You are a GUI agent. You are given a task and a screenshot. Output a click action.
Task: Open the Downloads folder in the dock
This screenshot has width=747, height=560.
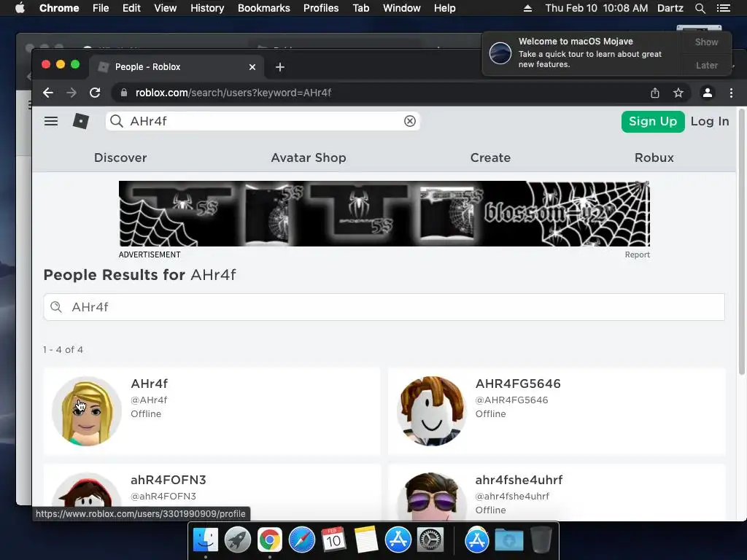[x=508, y=540]
